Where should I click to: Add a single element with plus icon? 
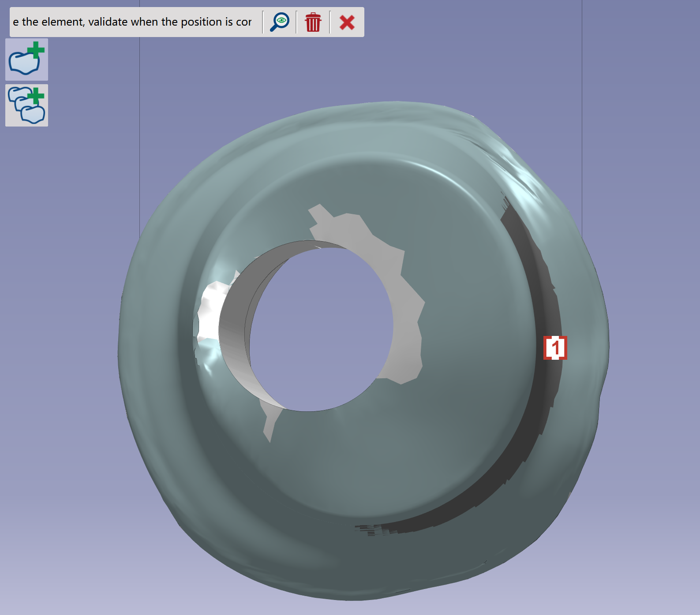[26, 60]
